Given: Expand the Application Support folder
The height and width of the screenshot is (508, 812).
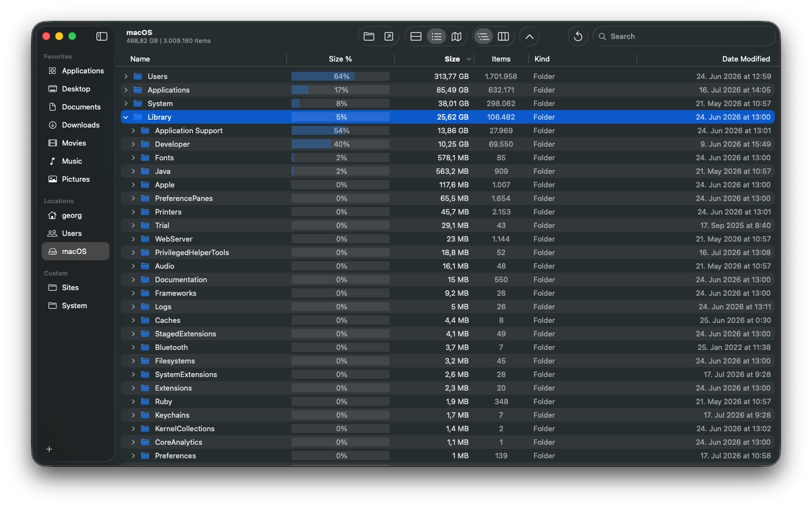Looking at the screenshot, I should (x=133, y=130).
